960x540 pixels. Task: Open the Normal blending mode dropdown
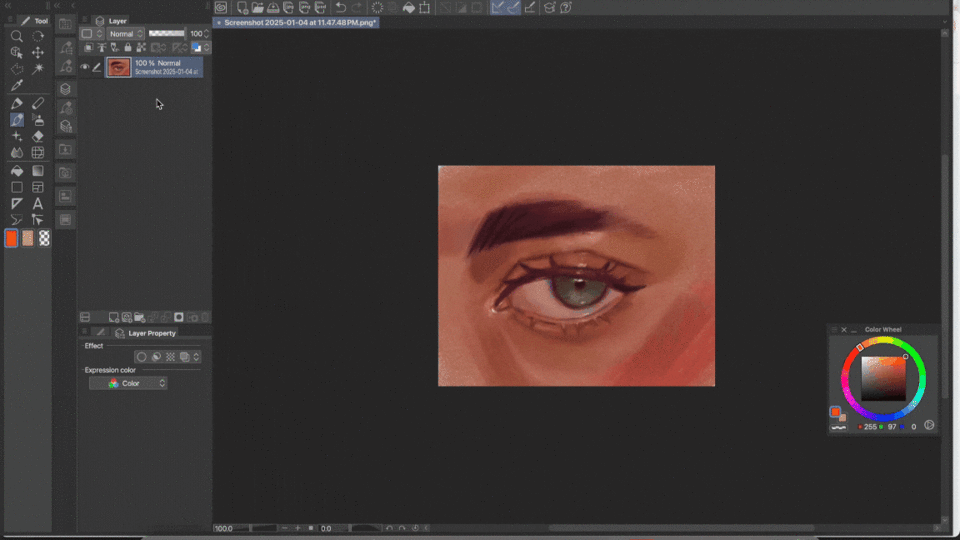[126, 34]
